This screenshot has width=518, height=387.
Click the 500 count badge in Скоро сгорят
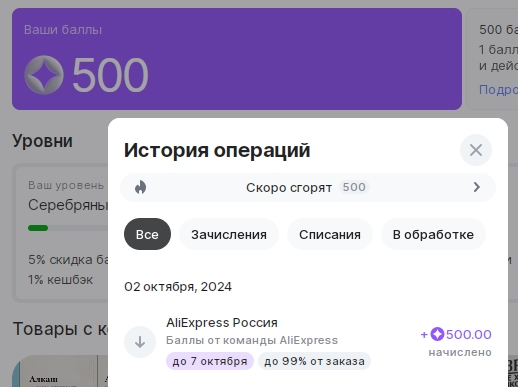click(x=354, y=187)
